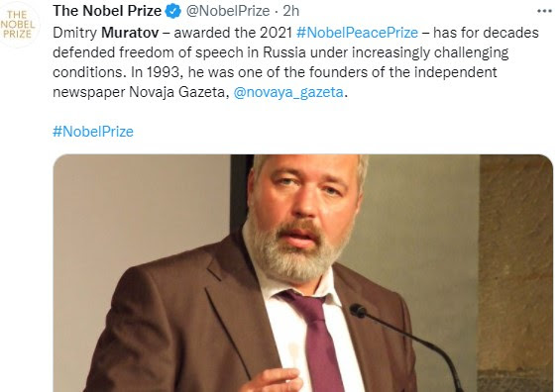Open the Nobel Prize profile avatar
Image resolution: width=560 pixels, height=392 pixels.
pos(18,25)
